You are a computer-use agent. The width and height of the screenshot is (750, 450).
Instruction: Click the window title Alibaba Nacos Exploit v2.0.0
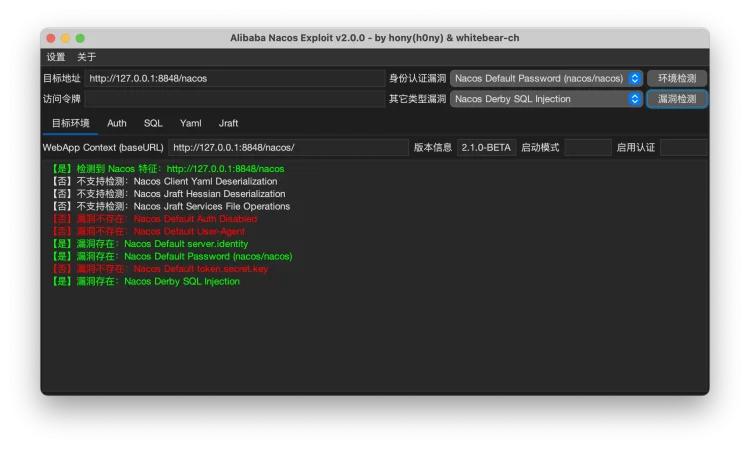(375, 38)
